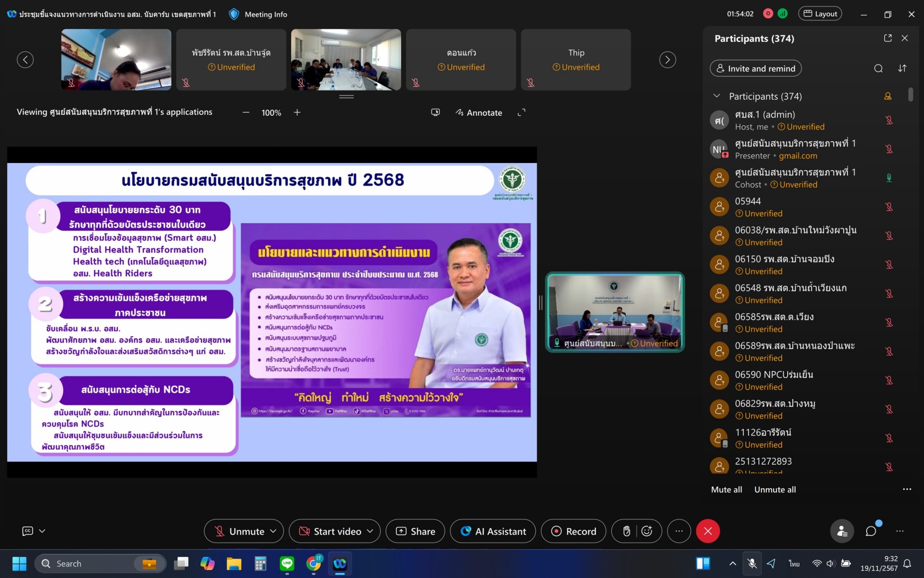Collapse the Participants (374) section
Viewport: 924px width, 578px height.
click(x=716, y=96)
